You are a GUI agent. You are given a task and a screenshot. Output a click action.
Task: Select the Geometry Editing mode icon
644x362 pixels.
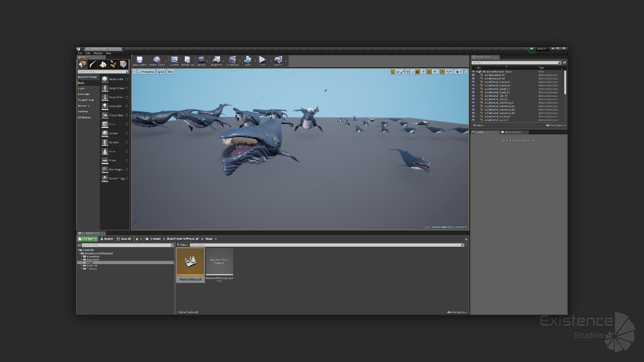[x=123, y=64]
